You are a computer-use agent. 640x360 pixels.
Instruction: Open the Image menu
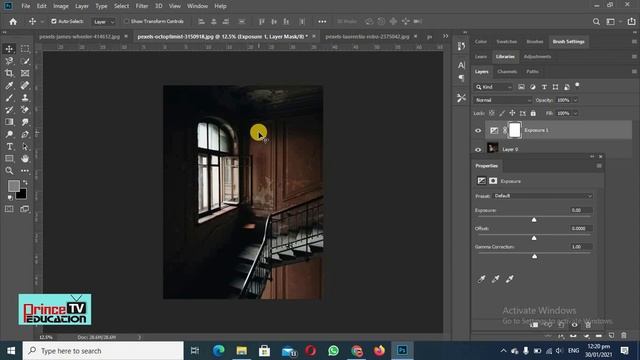[61, 6]
